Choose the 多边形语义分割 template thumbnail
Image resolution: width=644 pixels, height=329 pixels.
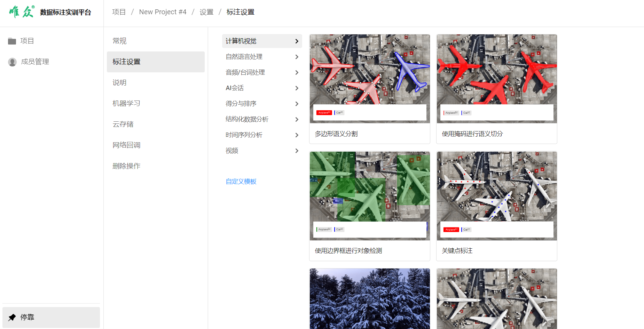[369, 78]
